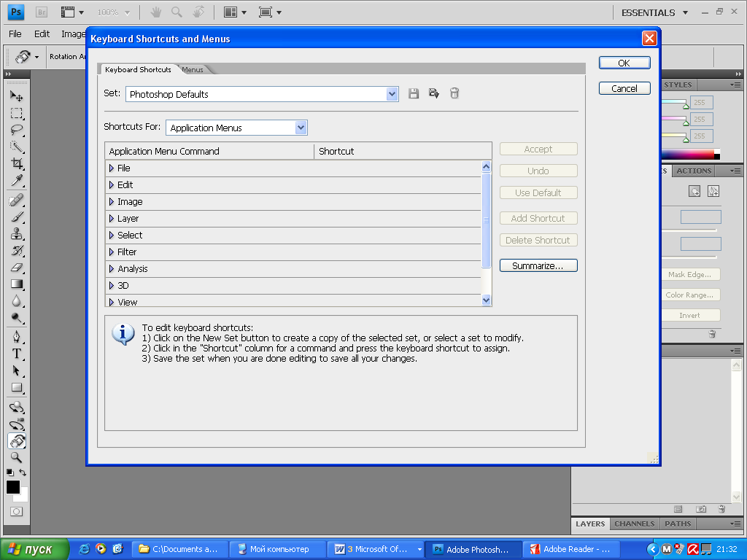Select the Eyedropper tool
Viewport: 747px width, 560px height.
17,180
